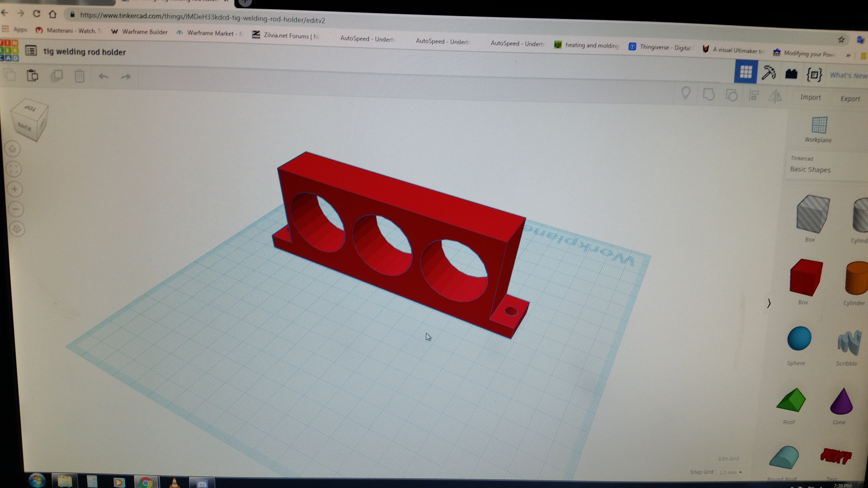
Task: Select the blue Sphere shape
Action: click(799, 338)
